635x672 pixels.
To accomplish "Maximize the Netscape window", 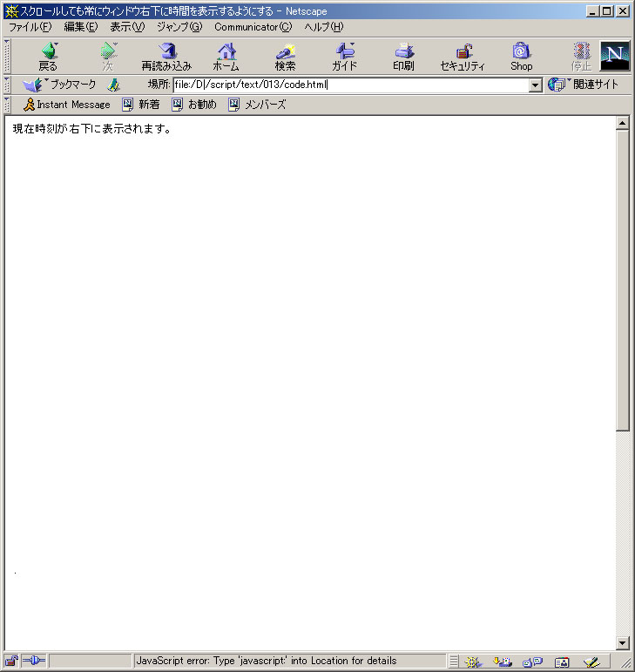I will (607, 11).
